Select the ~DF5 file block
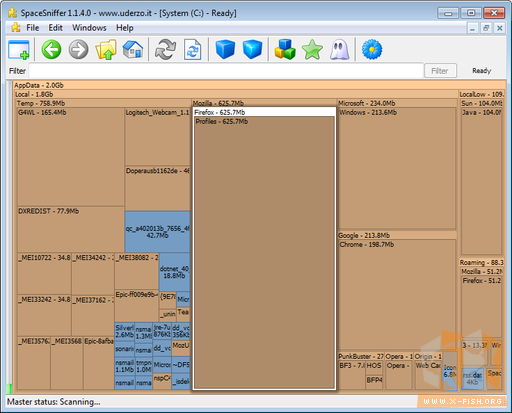 point(181,366)
